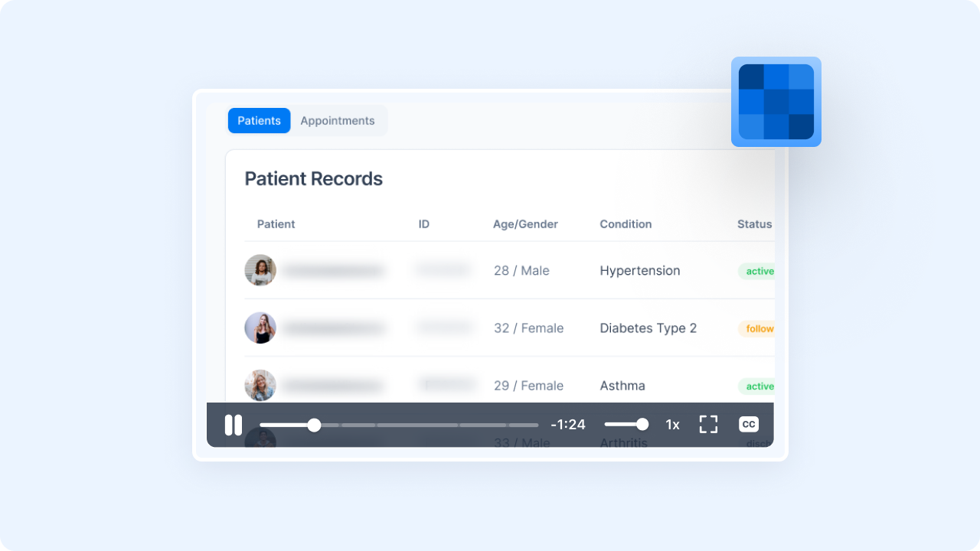Toggle closed captions
The image size is (980, 551).
coord(748,425)
